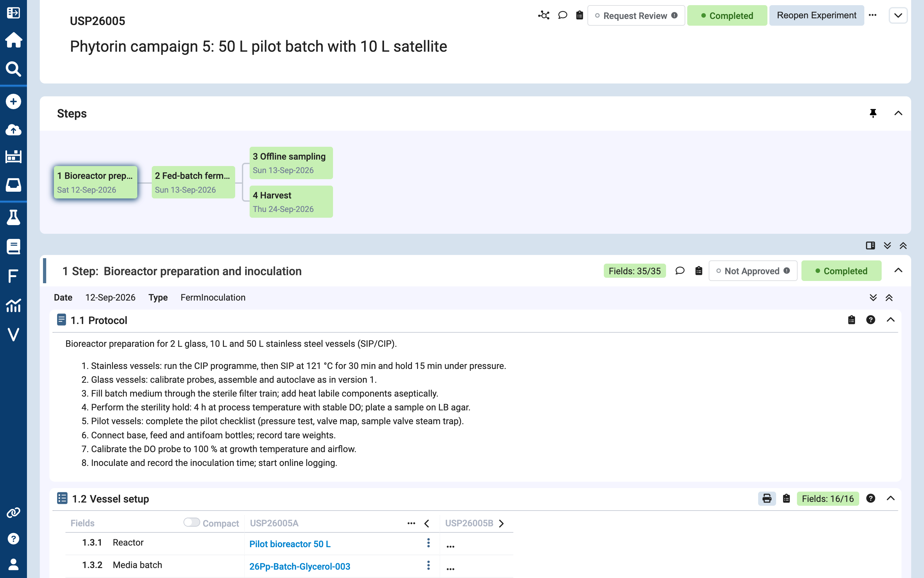Open the experiment more options ellipsis

pyautogui.click(x=872, y=15)
